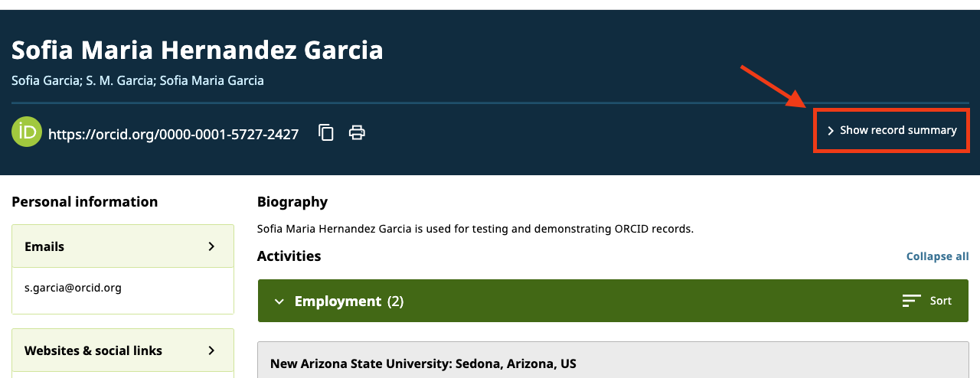The height and width of the screenshot is (378, 980).
Task: Click the Sort lines icon in Employment
Action: click(x=911, y=301)
